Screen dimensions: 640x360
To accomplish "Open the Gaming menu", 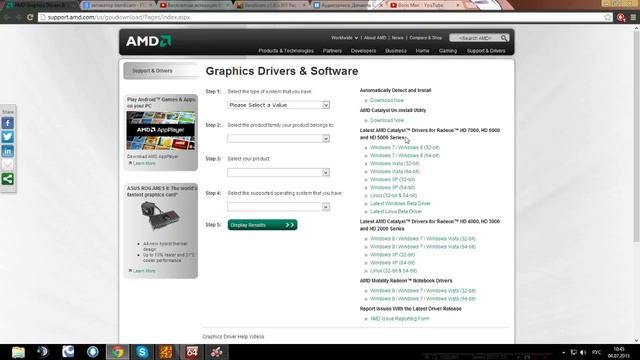I will click(448, 51).
